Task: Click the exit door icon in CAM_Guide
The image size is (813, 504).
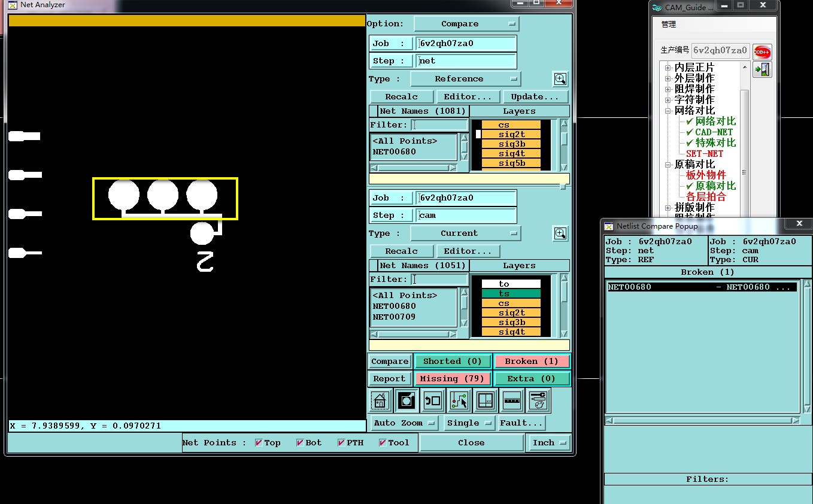Action: point(762,70)
